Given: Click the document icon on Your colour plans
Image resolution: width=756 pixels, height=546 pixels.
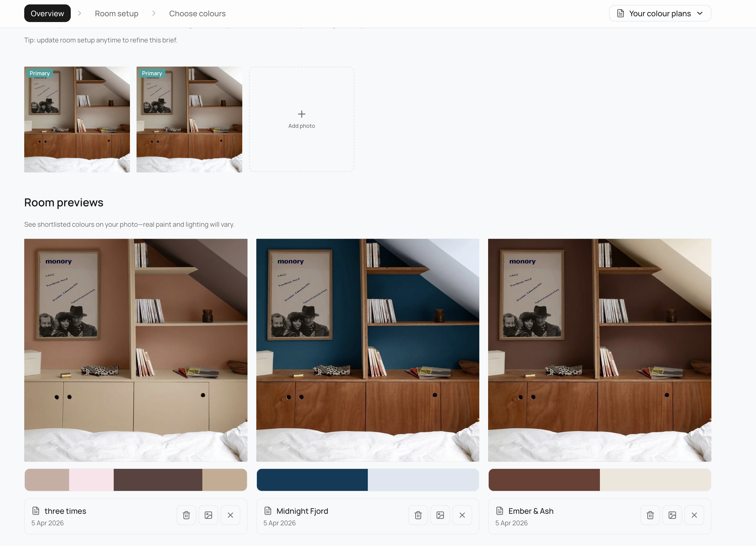Looking at the screenshot, I should point(620,13).
